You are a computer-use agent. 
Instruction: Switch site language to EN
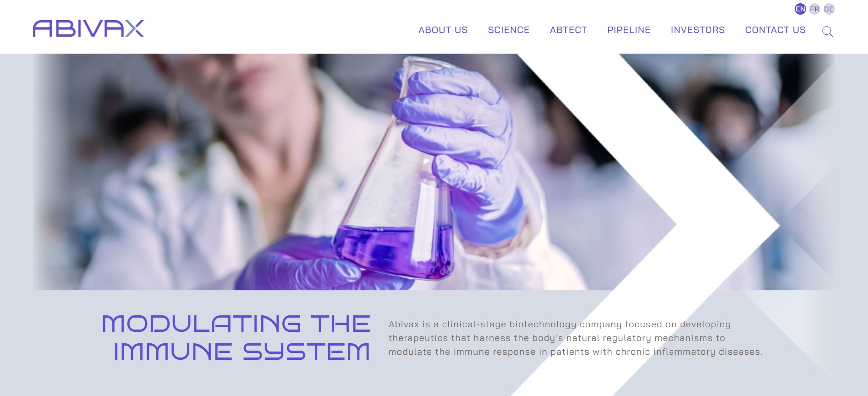click(x=800, y=9)
